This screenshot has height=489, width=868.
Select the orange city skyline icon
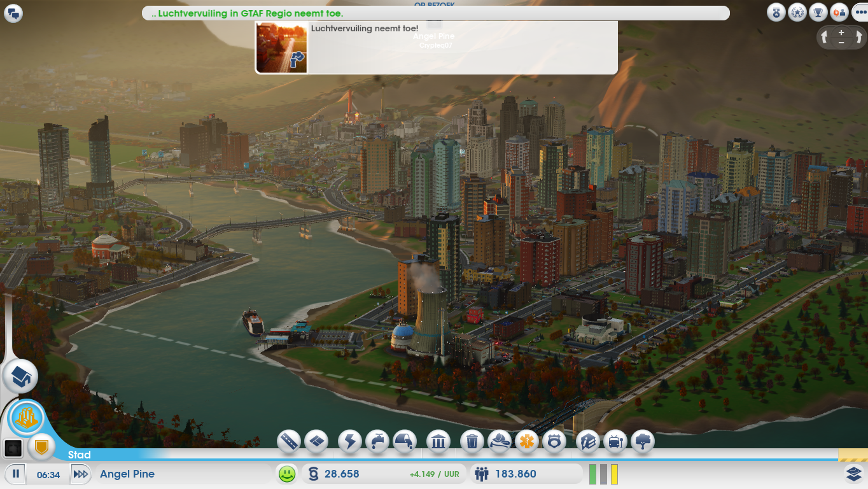click(x=27, y=419)
